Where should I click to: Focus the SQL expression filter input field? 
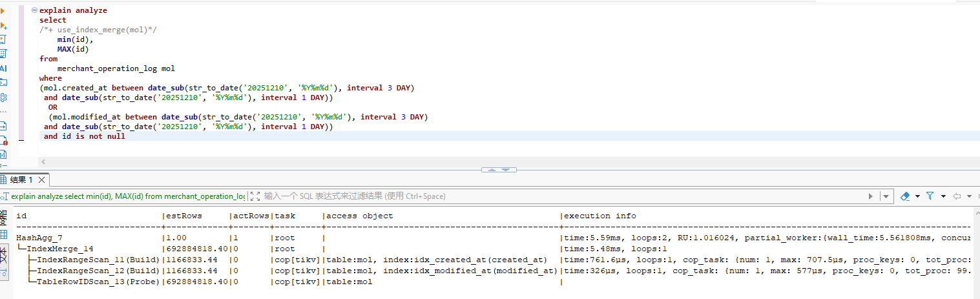tap(562, 196)
